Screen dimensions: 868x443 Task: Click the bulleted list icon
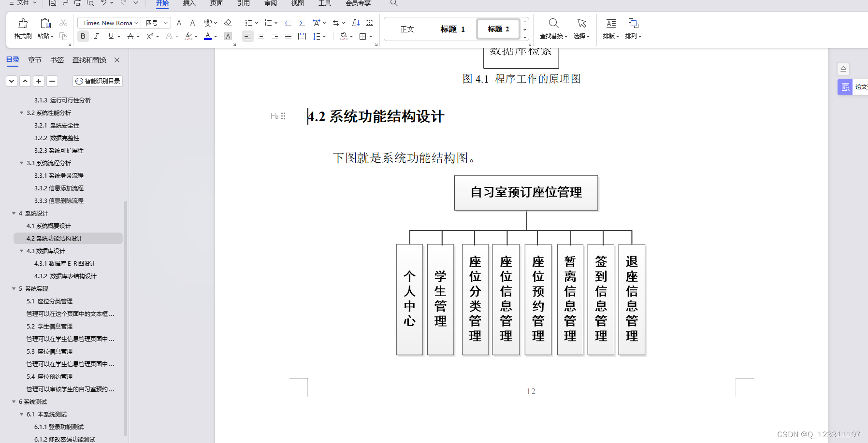click(x=248, y=23)
